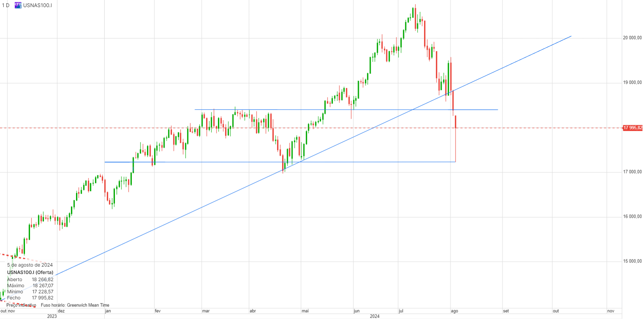The image size is (644, 319).
Task: Click the 'Preço indicativo' label
Action: click(x=21, y=305)
